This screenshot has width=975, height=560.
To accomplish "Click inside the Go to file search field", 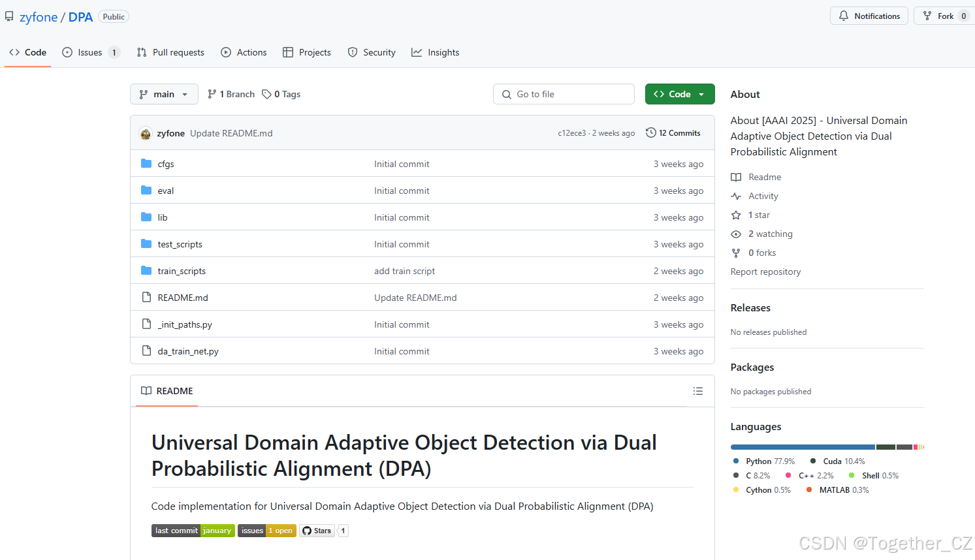I will (563, 94).
